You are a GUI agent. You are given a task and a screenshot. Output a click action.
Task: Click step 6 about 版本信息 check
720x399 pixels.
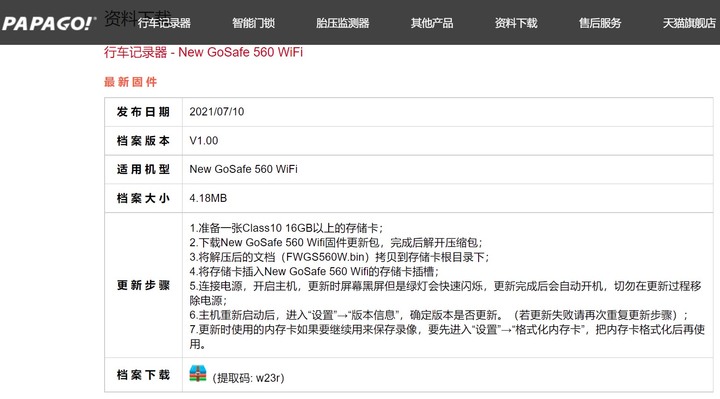(439, 315)
